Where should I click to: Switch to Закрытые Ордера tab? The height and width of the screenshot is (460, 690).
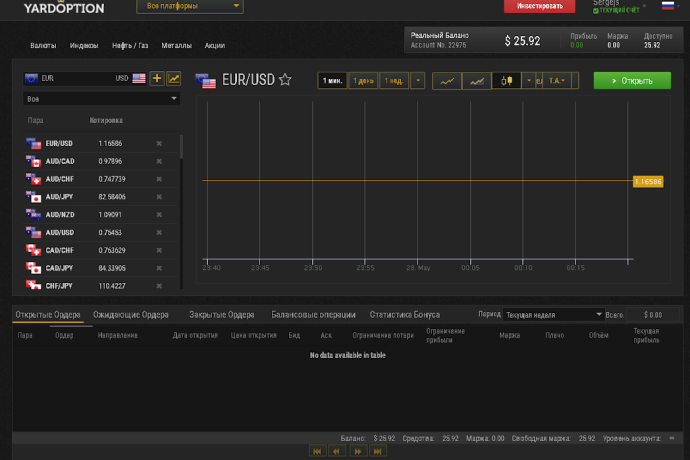point(222,315)
